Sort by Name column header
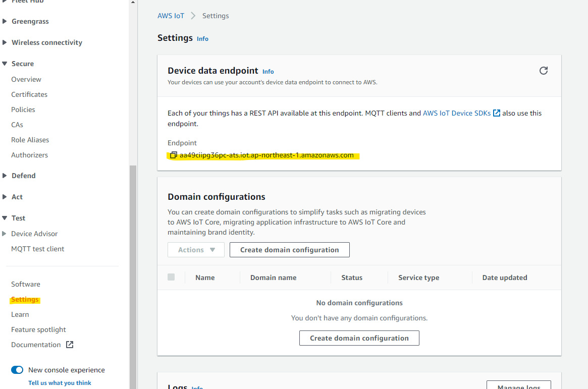 [205, 277]
